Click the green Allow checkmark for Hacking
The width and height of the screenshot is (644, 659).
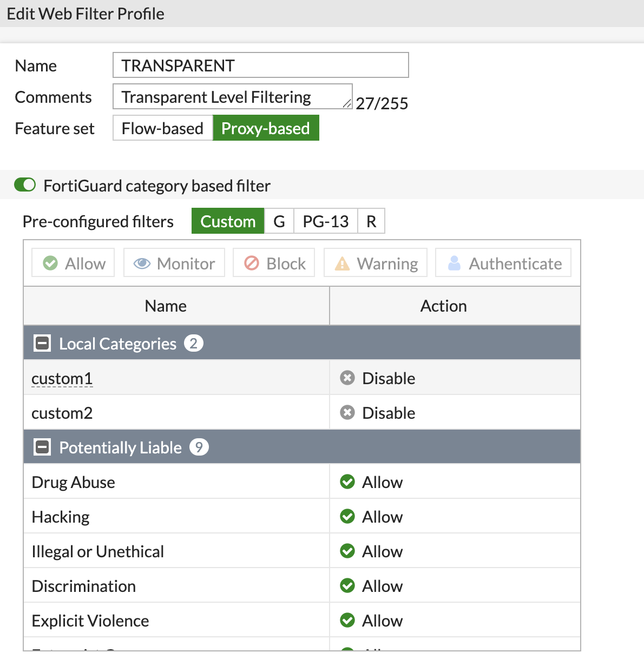[x=347, y=516]
